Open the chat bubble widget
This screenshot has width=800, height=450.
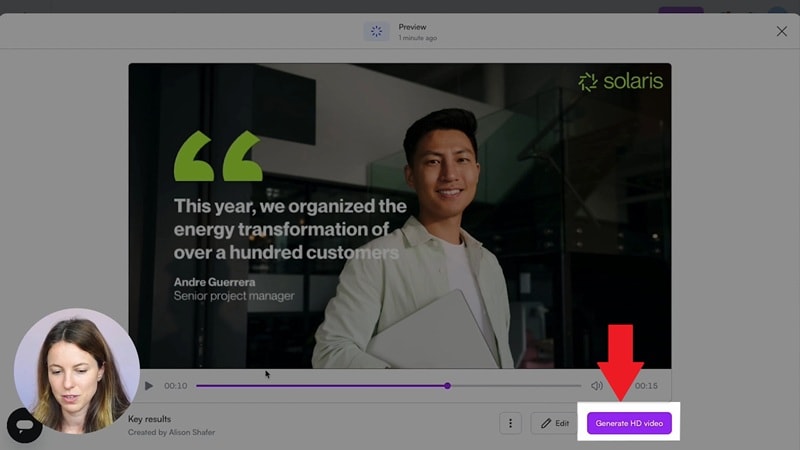pyautogui.click(x=24, y=425)
